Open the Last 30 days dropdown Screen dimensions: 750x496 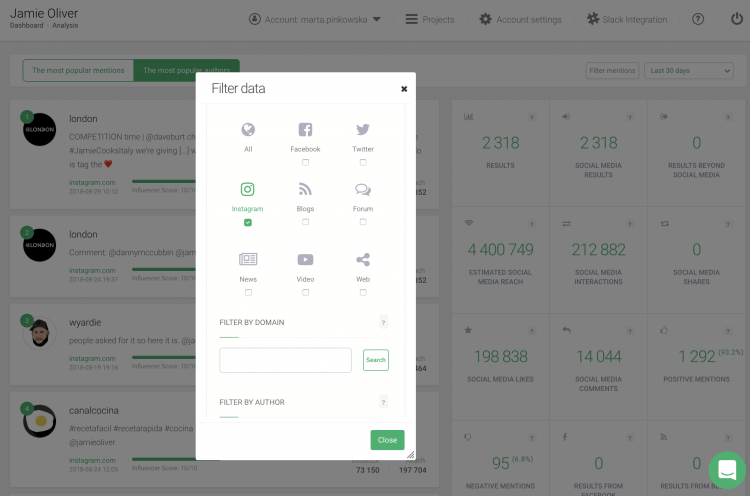pos(689,71)
